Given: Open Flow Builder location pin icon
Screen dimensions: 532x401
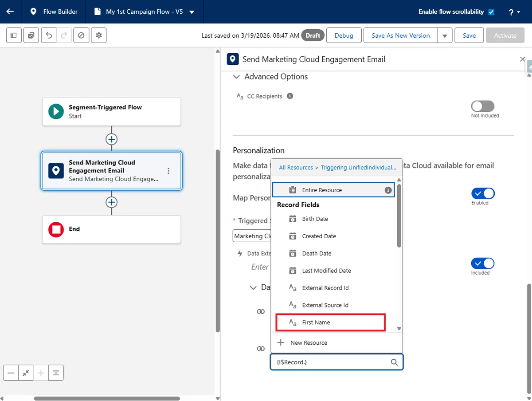Looking at the screenshot, I should [33, 12].
